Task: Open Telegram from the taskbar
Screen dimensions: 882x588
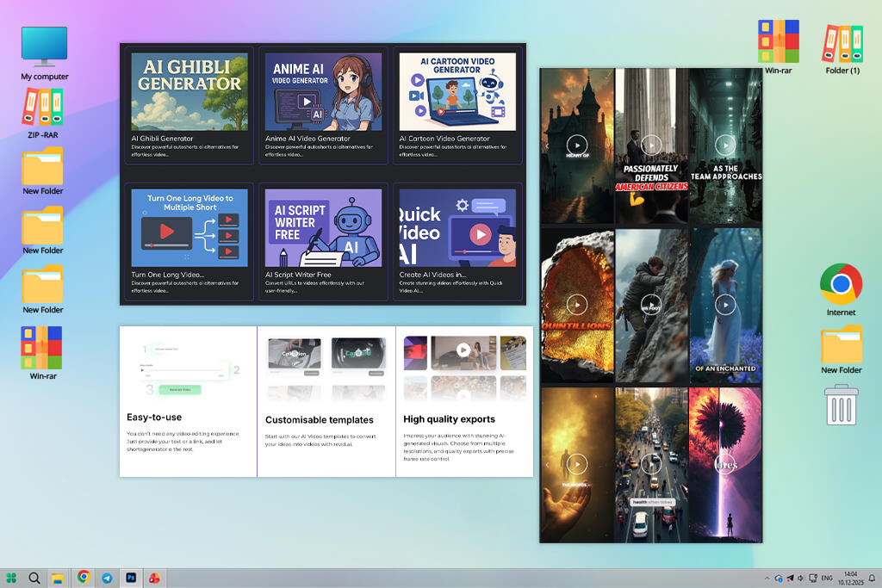Action: point(107,578)
